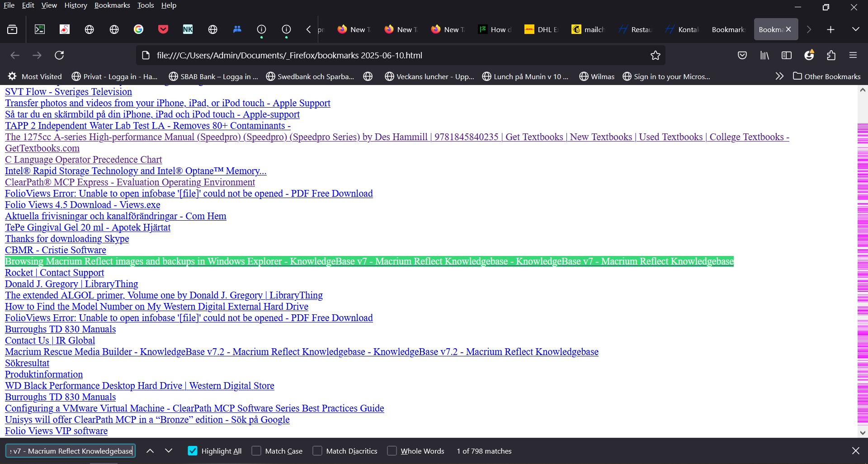This screenshot has height=464, width=868.
Task: Select the terminal-icon pinned tab
Action: [x=40, y=29]
